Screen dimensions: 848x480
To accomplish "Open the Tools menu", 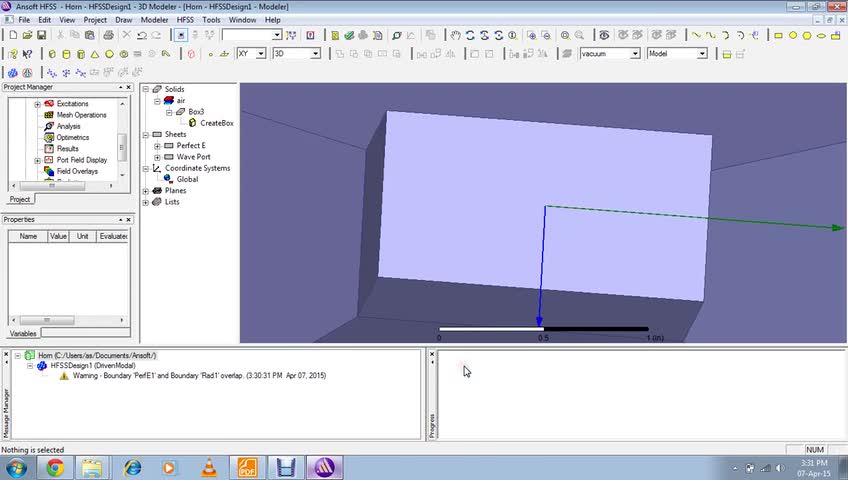I will point(211,20).
